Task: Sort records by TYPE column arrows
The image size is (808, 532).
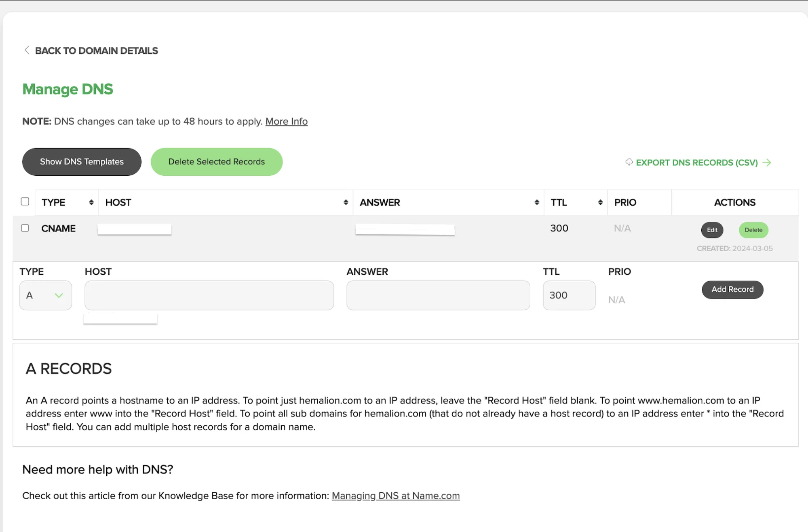Action: 91,202
